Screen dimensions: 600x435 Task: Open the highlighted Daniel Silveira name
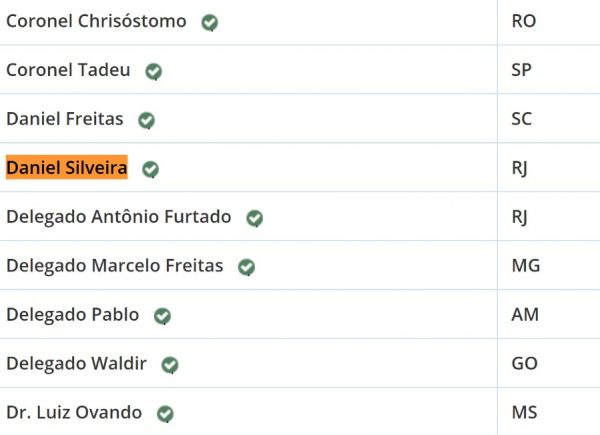coord(67,168)
